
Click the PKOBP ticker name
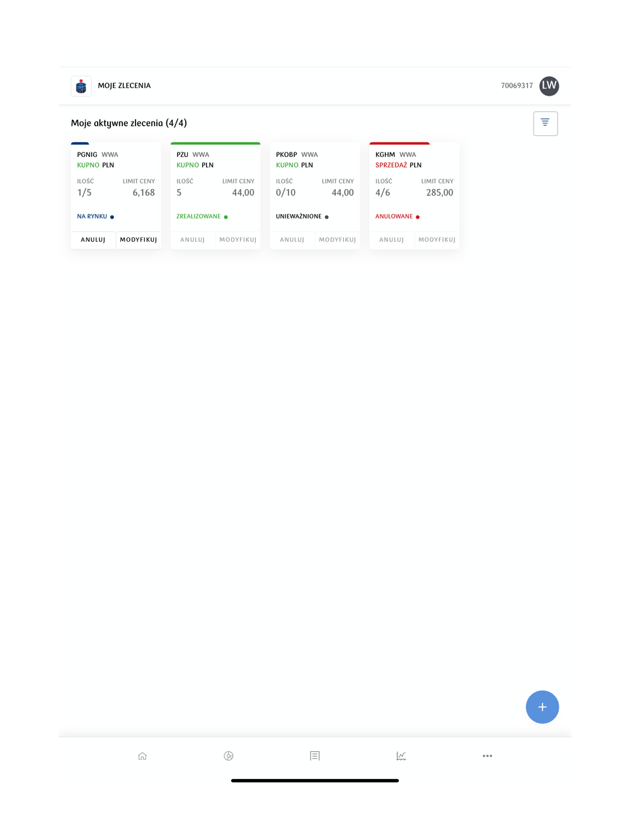coord(287,154)
